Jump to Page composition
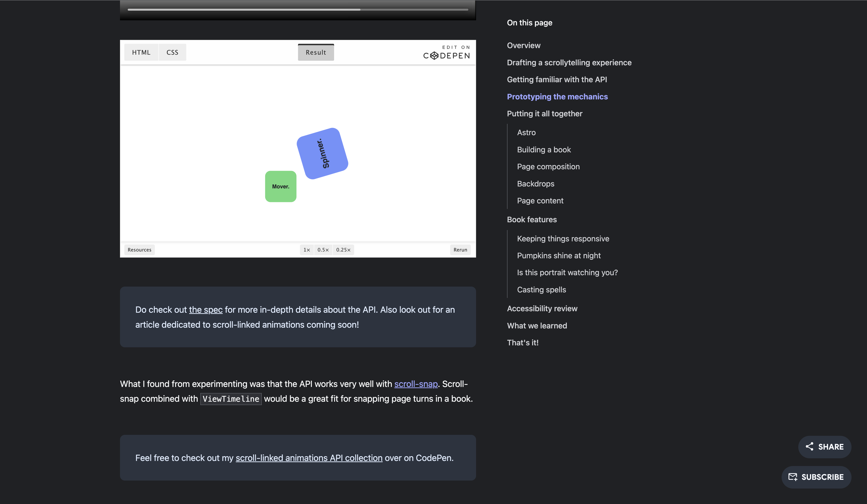The width and height of the screenshot is (867, 504). [548, 167]
